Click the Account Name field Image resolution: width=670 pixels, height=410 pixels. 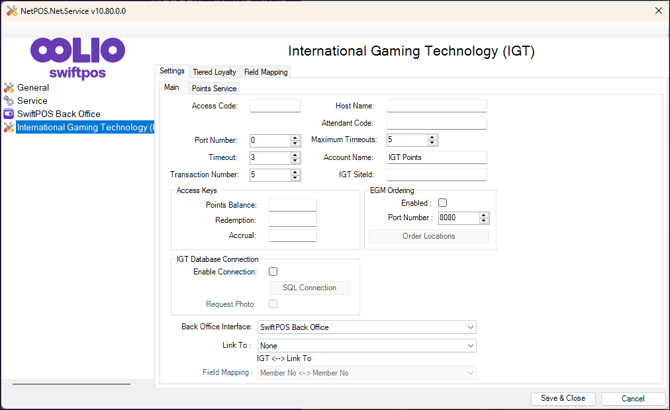(x=437, y=157)
